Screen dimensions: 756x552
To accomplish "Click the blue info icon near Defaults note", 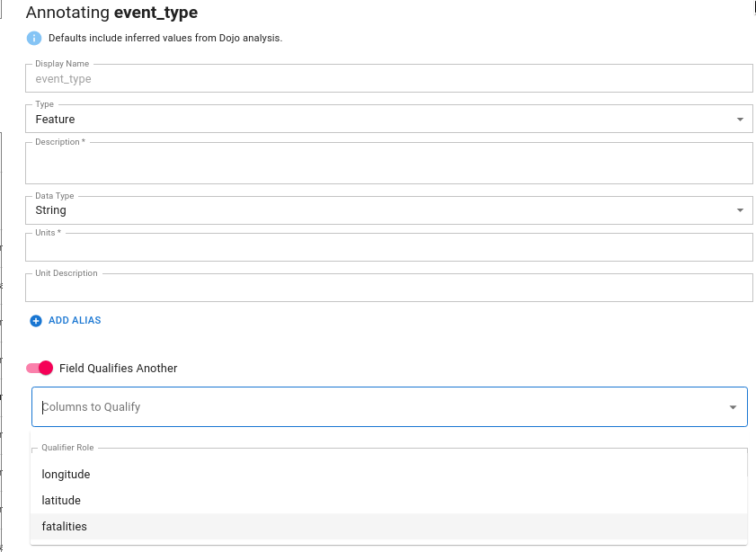I will coord(34,38).
